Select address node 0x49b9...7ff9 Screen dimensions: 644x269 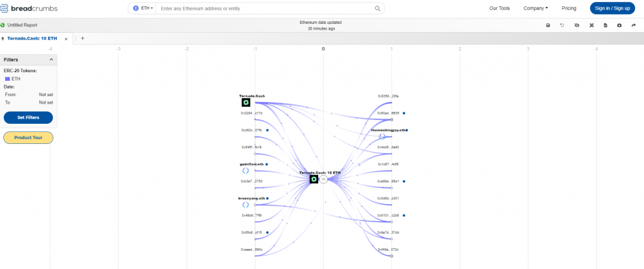252,215
